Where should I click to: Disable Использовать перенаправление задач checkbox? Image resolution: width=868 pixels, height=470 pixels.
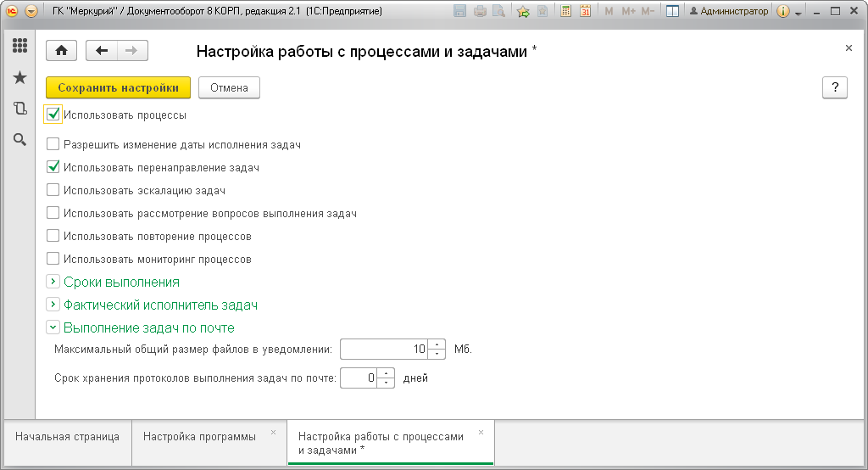pyautogui.click(x=53, y=167)
